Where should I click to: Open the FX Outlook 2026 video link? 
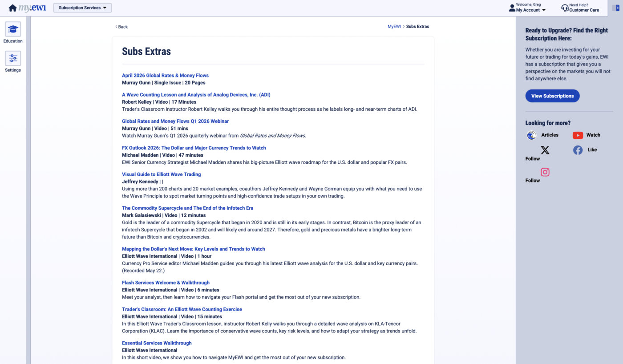(194, 148)
